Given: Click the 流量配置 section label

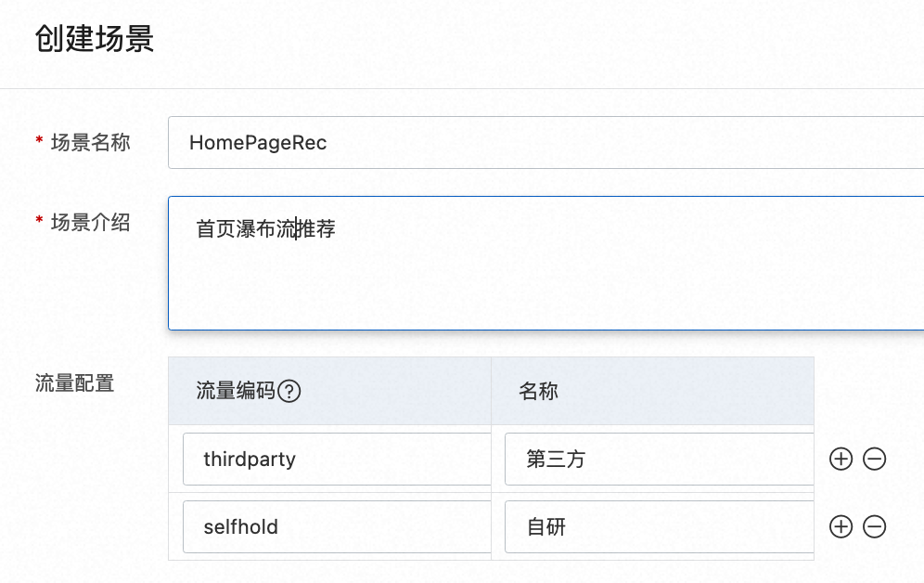Looking at the screenshot, I should click(74, 382).
